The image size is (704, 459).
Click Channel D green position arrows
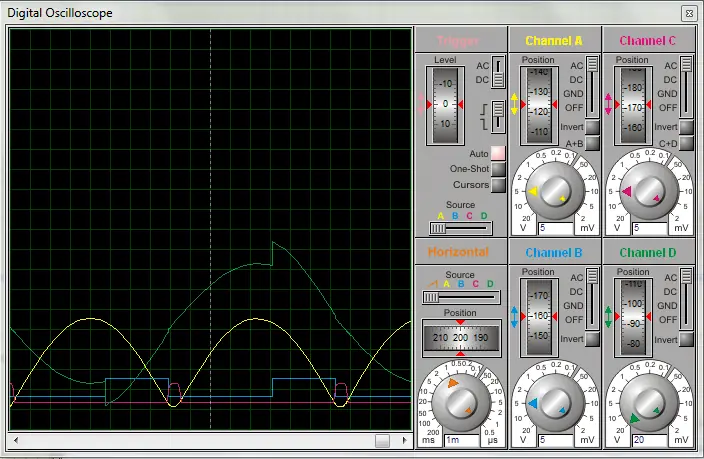click(x=608, y=317)
